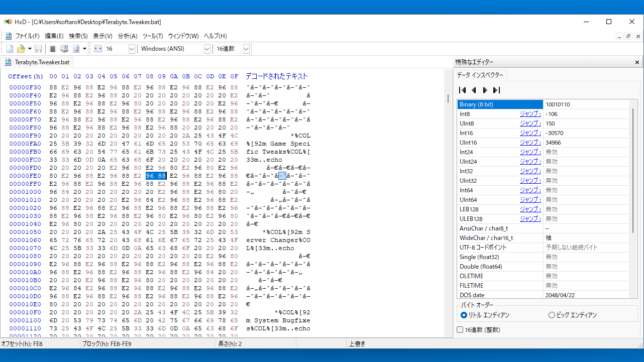
Task: Click the selected hex bytes 96 88
Action: 156,176
